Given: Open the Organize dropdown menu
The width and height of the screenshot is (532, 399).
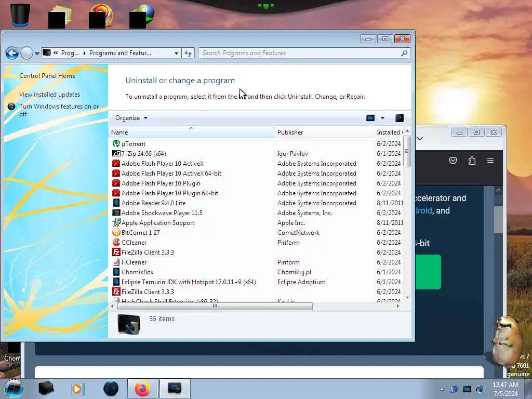Looking at the screenshot, I should (x=131, y=118).
